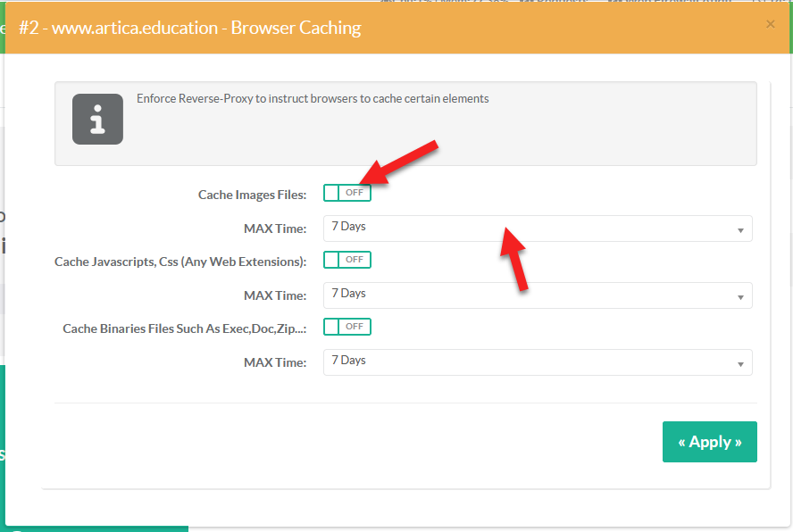Turn on Cache Binaries Files toggle
This screenshot has width=793, height=532.
pyautogui.click(x=347, y=327)
